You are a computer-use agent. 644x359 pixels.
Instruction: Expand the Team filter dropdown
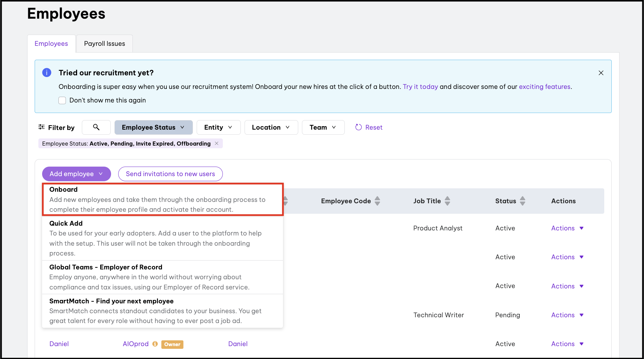[323, 127]
